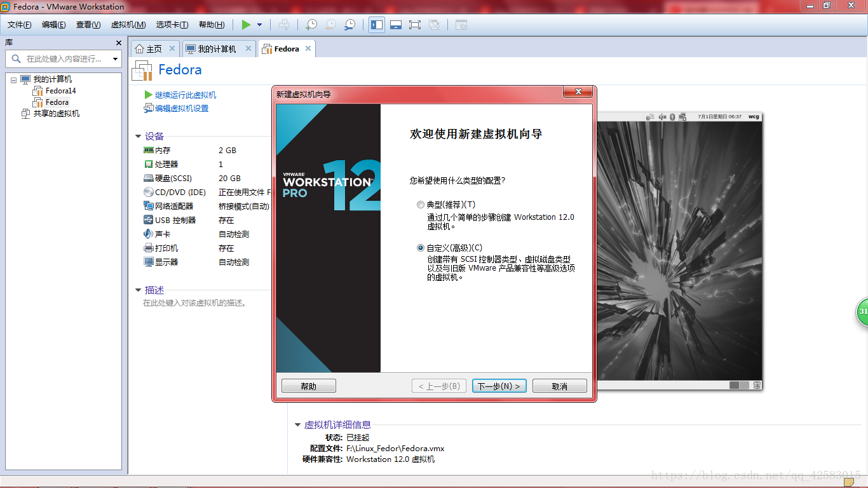Click the description text field
Viewport: 868px width, 488px height.
[195, 303]
